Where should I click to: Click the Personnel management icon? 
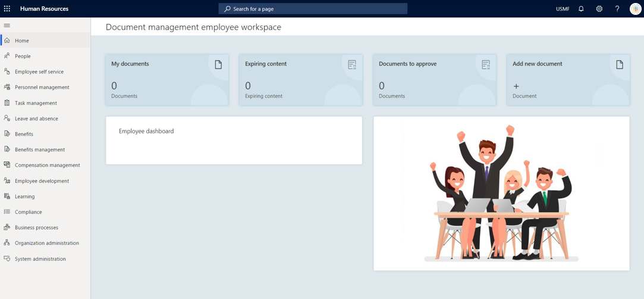(7, 87)
